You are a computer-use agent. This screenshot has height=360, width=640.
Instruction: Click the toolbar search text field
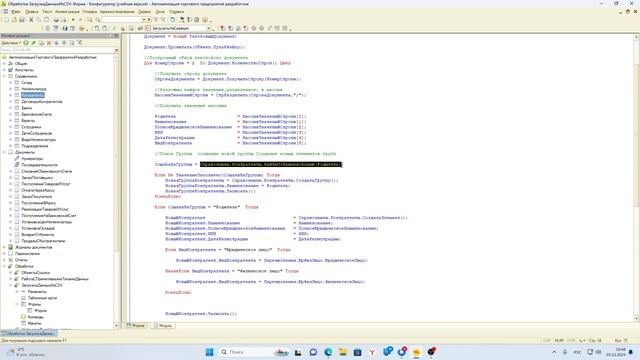click(121, 20)
